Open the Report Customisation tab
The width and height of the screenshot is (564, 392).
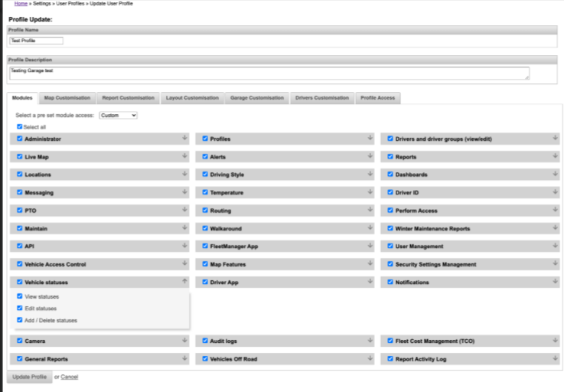point(128,98)
